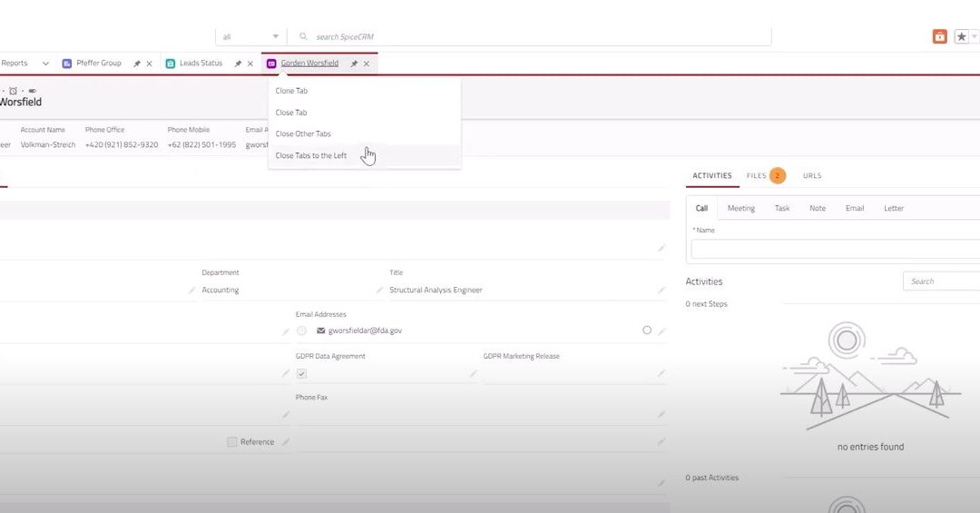Open the Activities panel tab

click(712, 176)
